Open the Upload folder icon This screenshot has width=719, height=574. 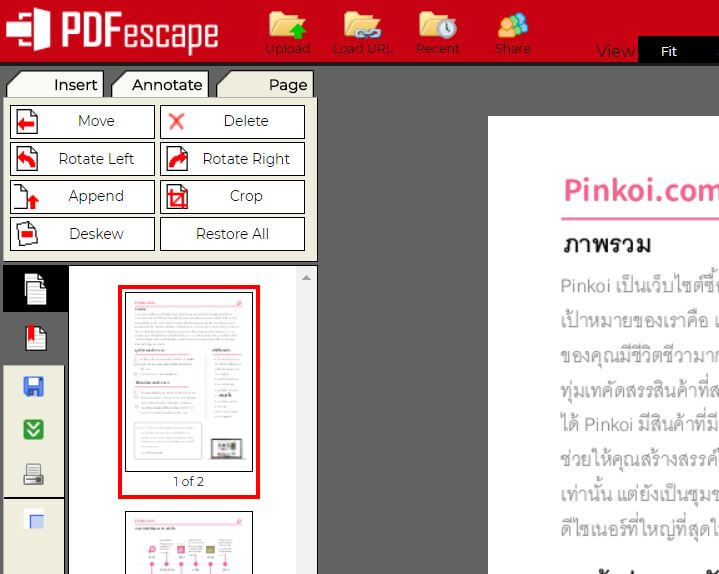coord(288,32)
